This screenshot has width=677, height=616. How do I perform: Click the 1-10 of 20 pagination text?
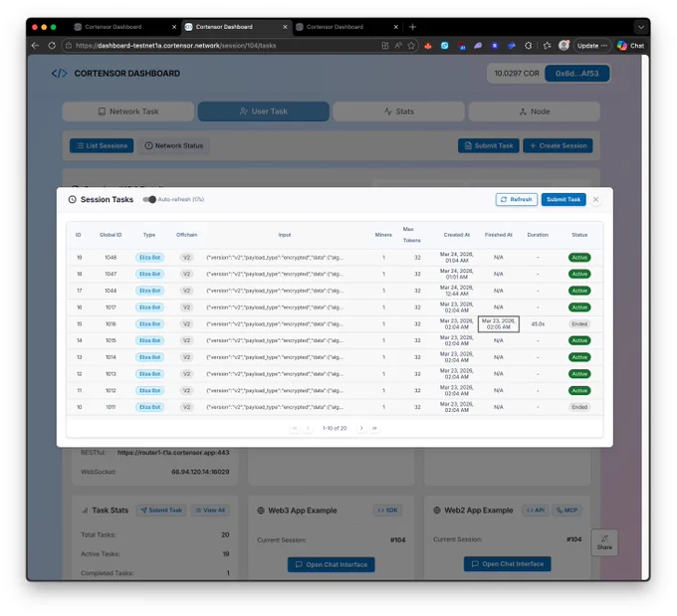point(335,428)
